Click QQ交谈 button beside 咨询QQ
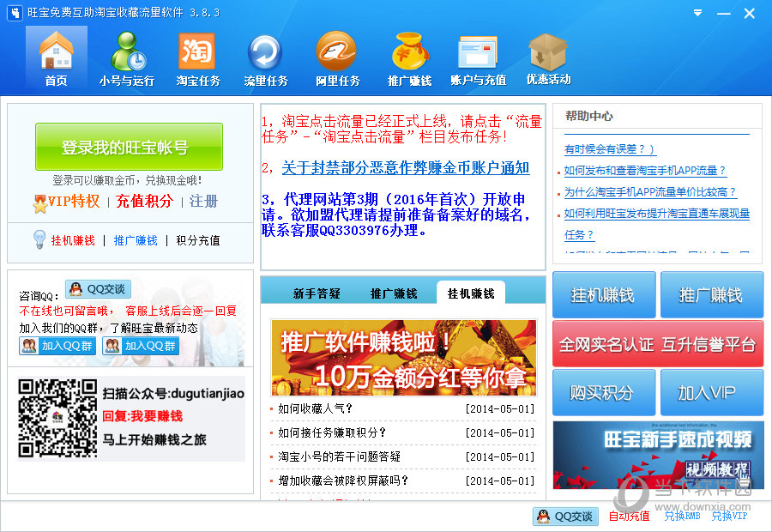 pyautogui.click(x=98, y=289)
